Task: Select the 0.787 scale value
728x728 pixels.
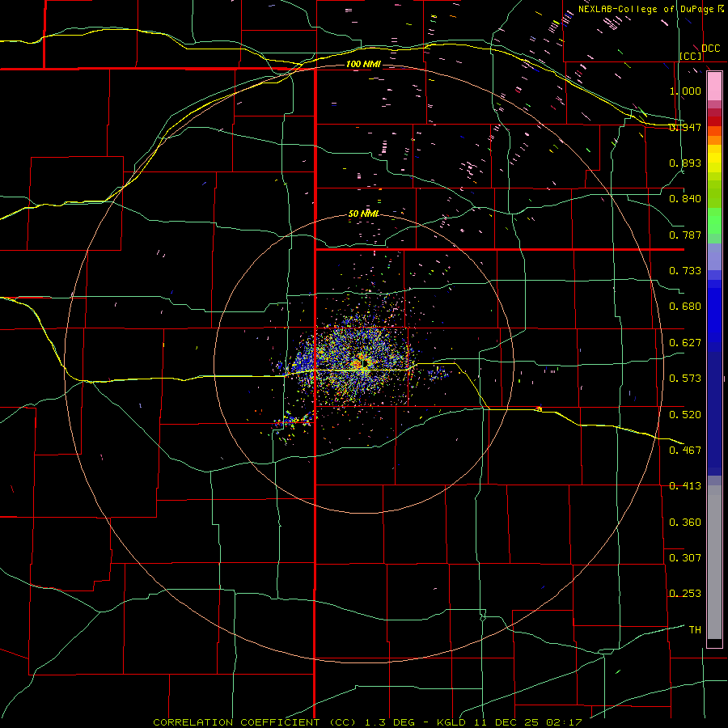Action: pyautogui.click(x=685, y=235)
